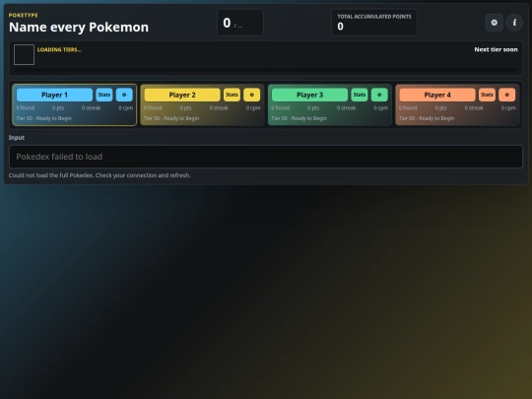Click Player 1 'Tier 00 - Ready to Begin' text
The width and height of the screenshot is (532, 399).
43,118
